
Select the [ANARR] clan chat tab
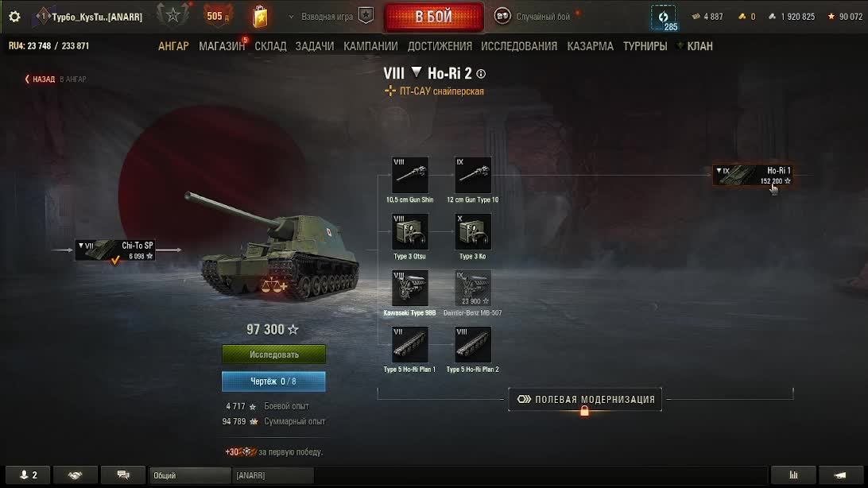(x=273, y=475)
